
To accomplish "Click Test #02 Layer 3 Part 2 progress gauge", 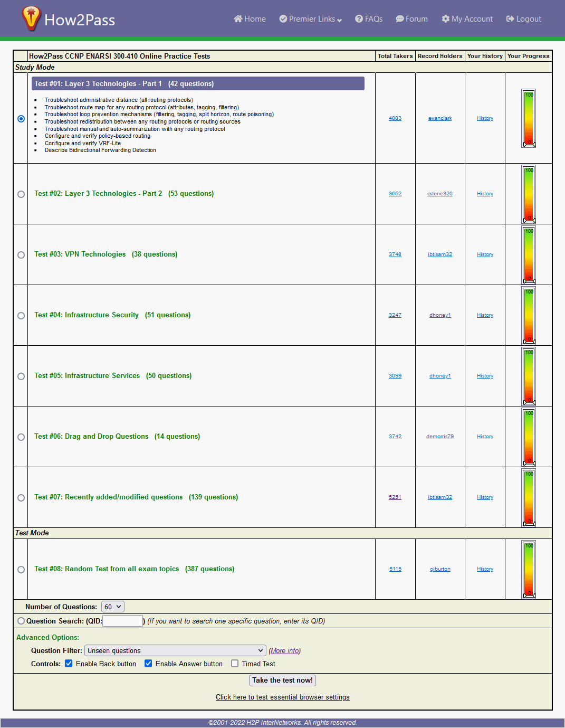I will click(529, 194).
